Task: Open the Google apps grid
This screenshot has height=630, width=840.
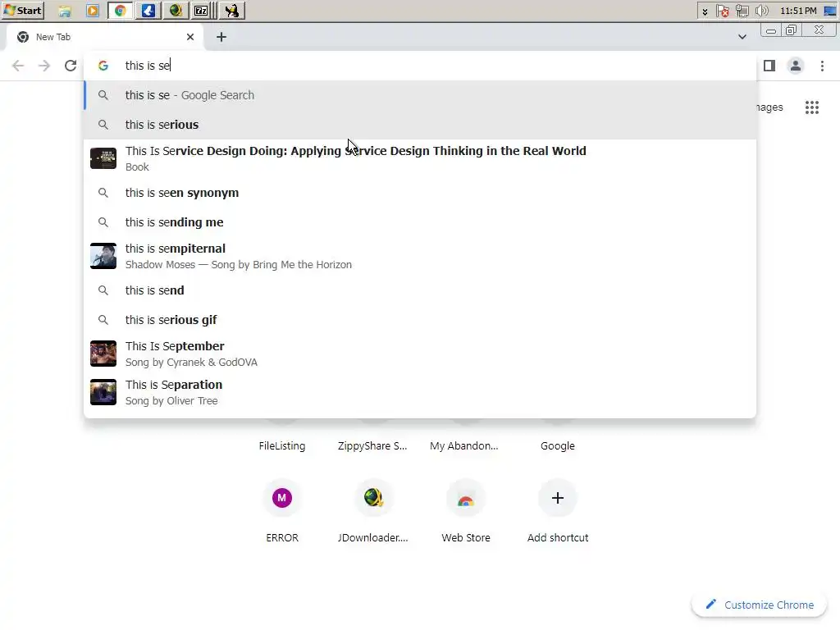Action: click(x=812, y=107)
